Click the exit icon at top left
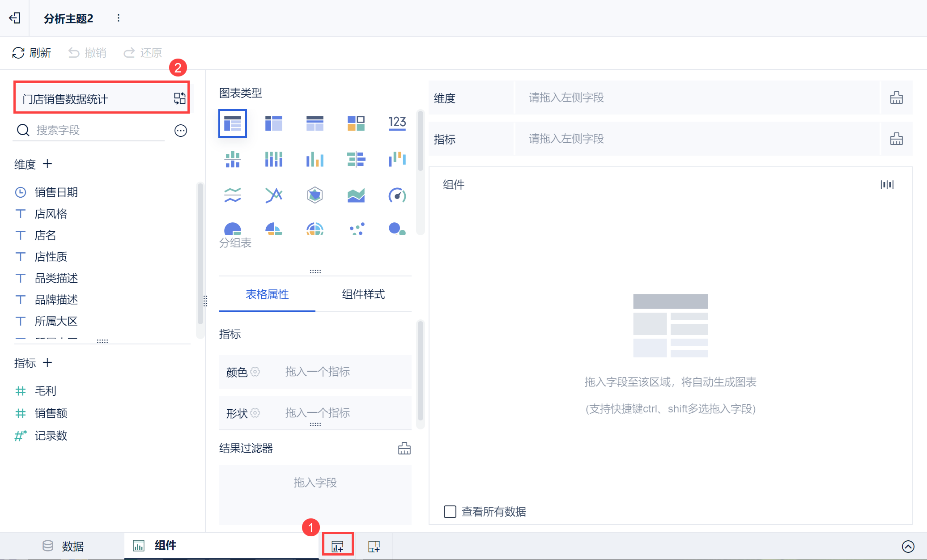The image size is (927, 560). (x=15, y=18)
